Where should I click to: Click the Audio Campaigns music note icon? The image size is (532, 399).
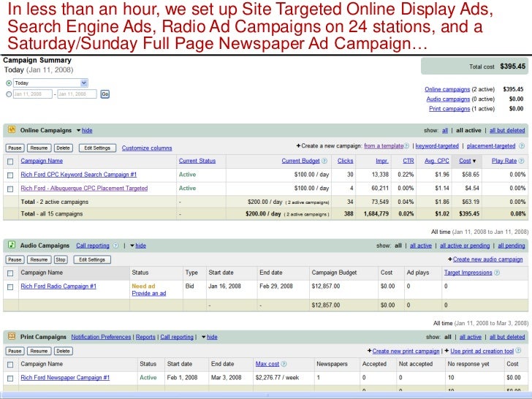[12, 245]
